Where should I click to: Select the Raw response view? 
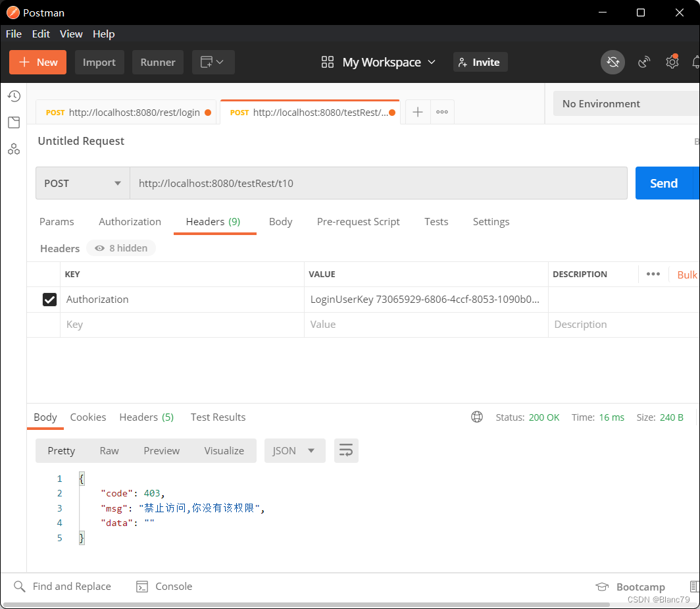[x=109, y=450]
